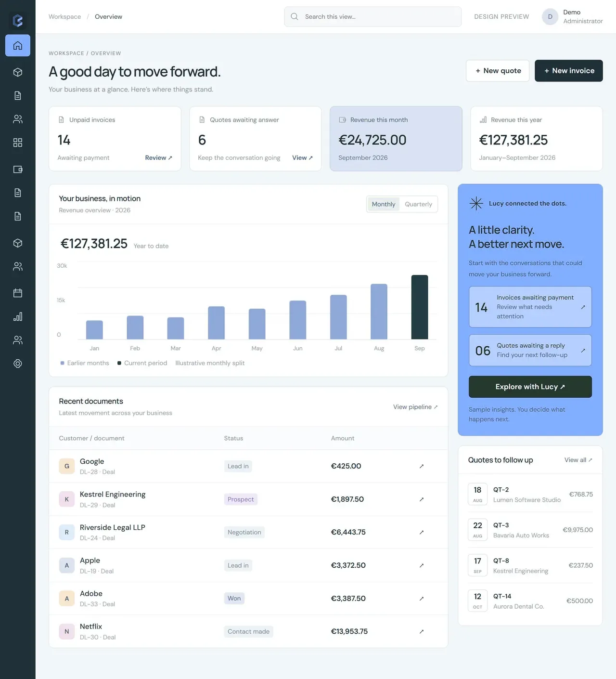Switch the revenue chart to Monthly

pos(384,204)
